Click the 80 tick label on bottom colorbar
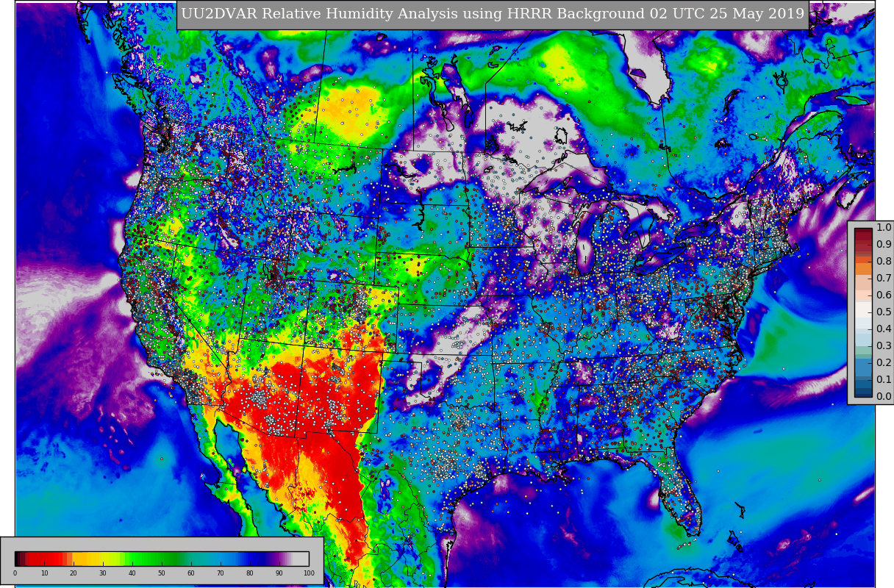894x588 pixels. [x=250, y=573]
